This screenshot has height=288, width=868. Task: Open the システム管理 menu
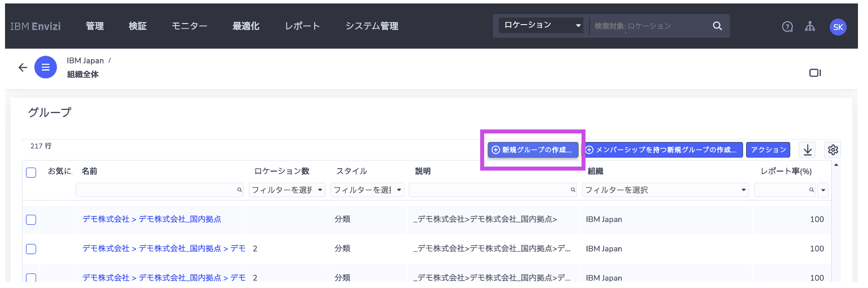(x=372, y=26)
